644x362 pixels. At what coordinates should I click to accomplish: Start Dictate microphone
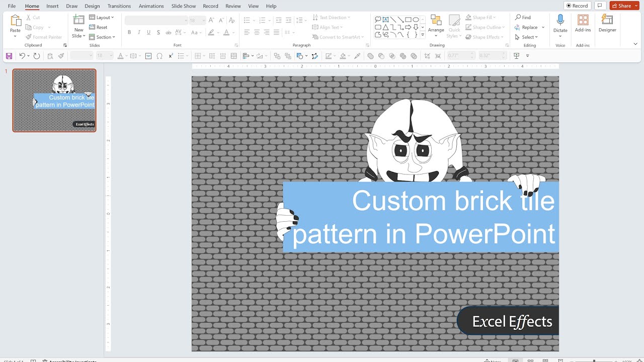[560, 20]
